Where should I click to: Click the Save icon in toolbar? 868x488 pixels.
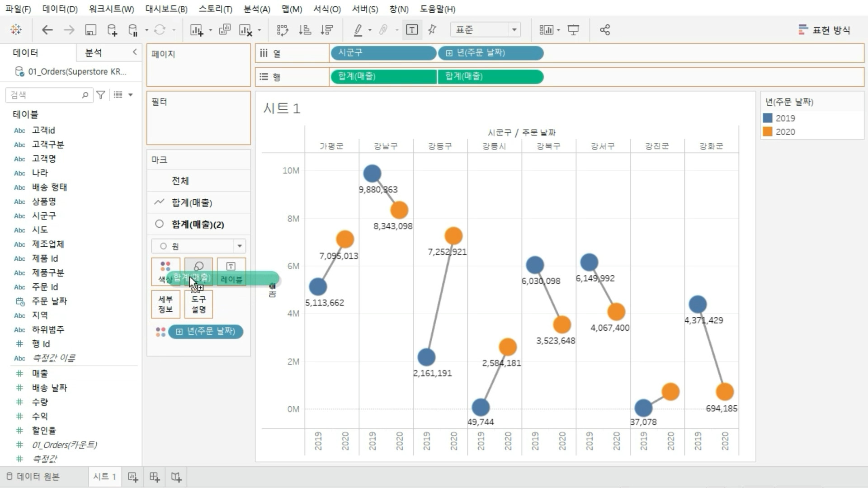coord(90,30)
